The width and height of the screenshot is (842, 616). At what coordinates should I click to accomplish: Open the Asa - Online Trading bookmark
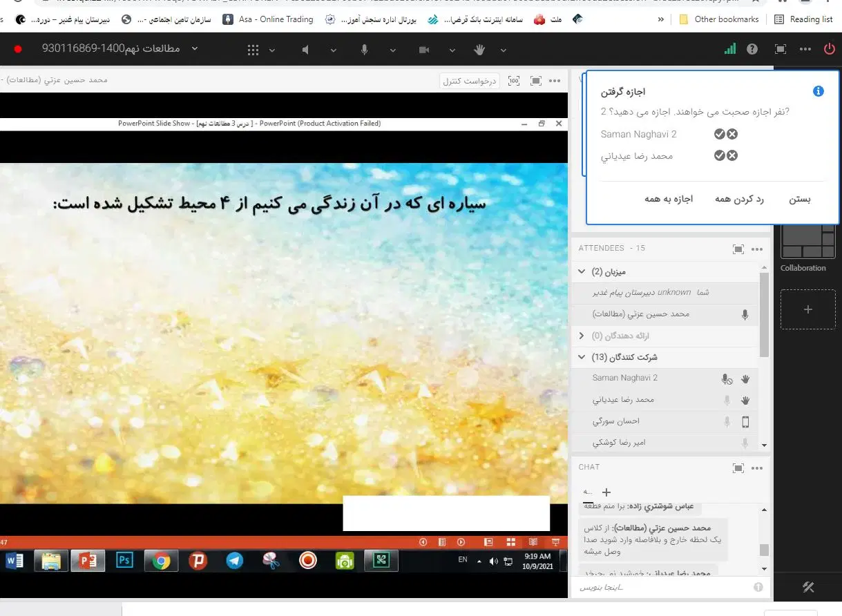coord(268,19)
